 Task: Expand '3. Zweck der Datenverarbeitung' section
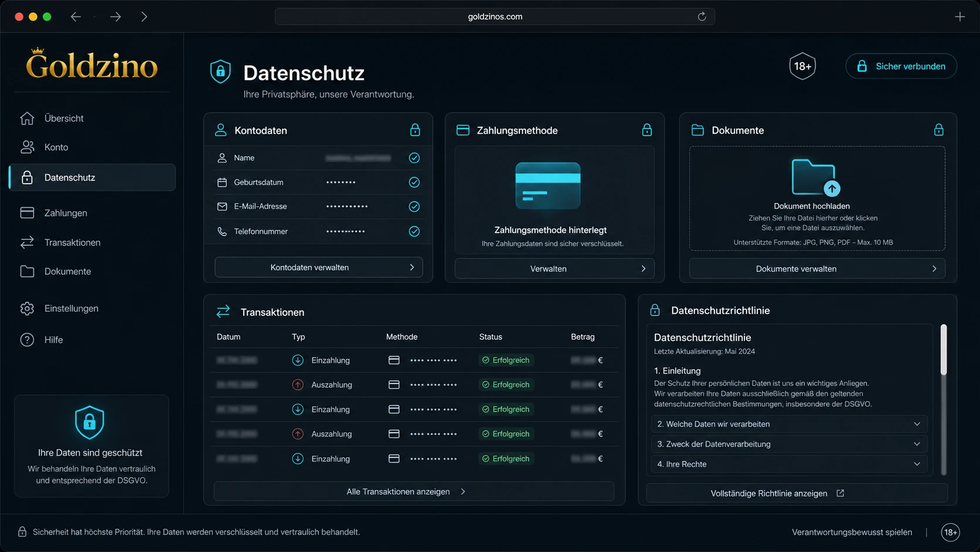pos(789,444)
